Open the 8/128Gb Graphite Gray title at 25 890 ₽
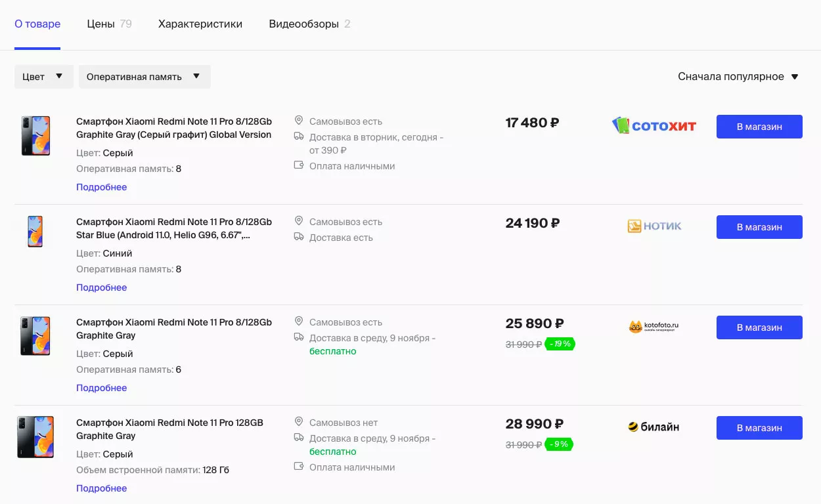Screen dimensions: 821x504 pos(174,329)
